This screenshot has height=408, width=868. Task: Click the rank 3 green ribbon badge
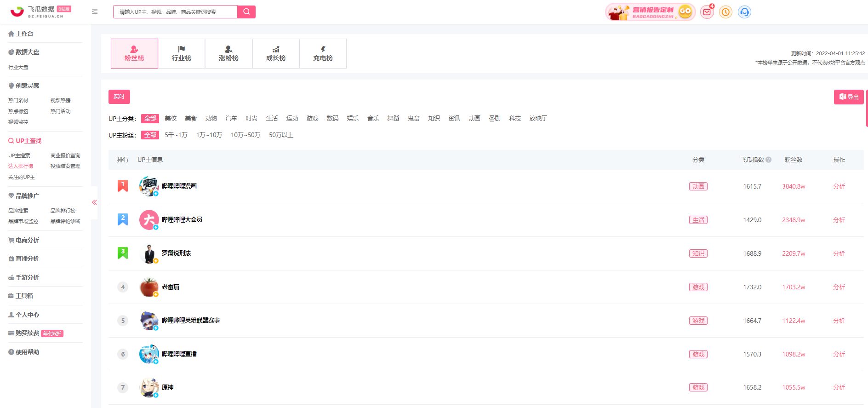[x=123, y=253]
